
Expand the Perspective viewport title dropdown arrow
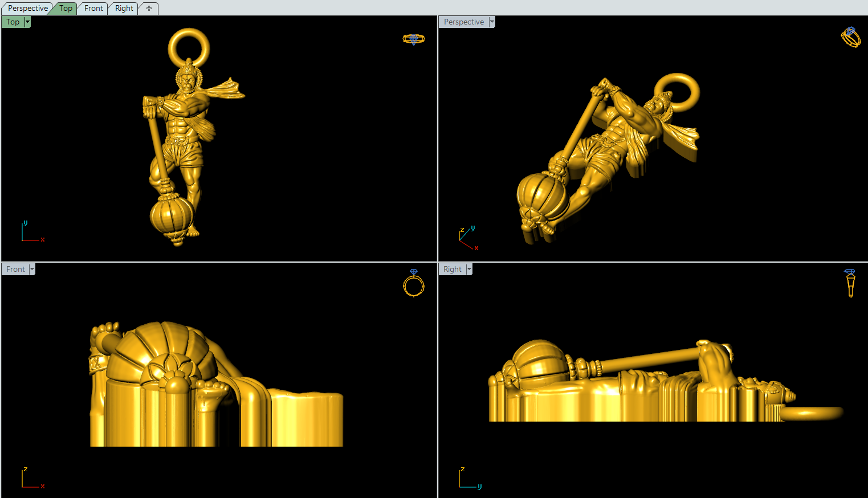(x=492, y=22)
